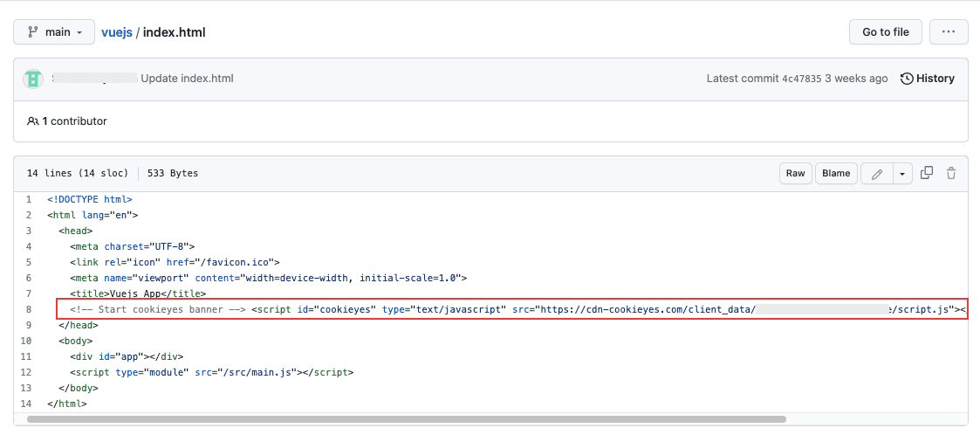Select line number 1

(29, 200)
